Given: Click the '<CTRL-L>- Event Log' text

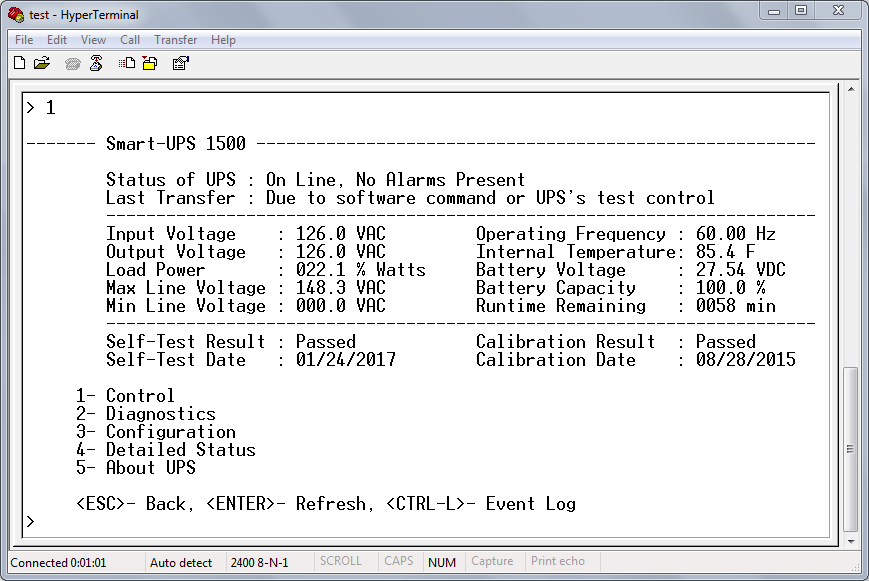Looking at the screenshot, I should click(x=480, y=503).
